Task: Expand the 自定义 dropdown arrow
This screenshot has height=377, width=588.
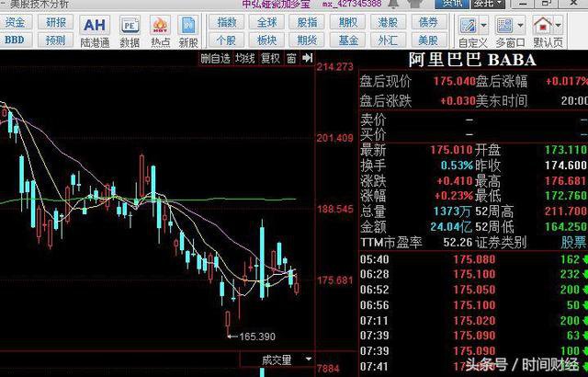Action: [x=483, y=26]
